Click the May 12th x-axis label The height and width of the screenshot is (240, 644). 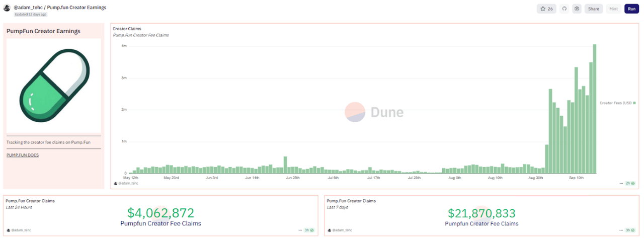coord(131,178)
